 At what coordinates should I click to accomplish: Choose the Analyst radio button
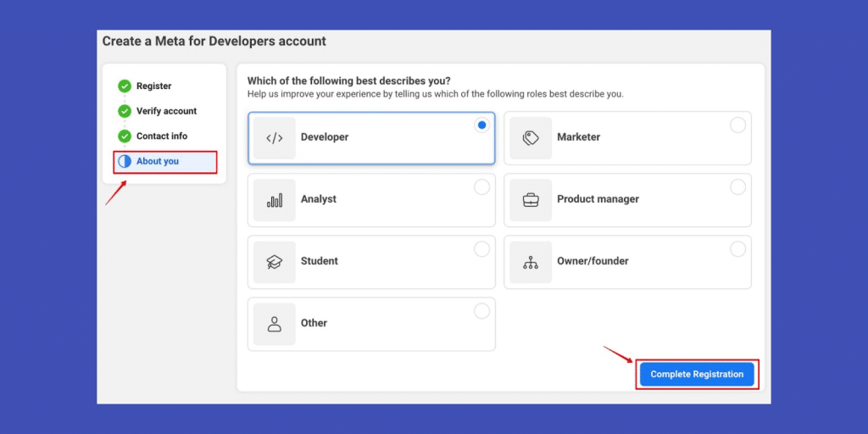pos(481,187)
